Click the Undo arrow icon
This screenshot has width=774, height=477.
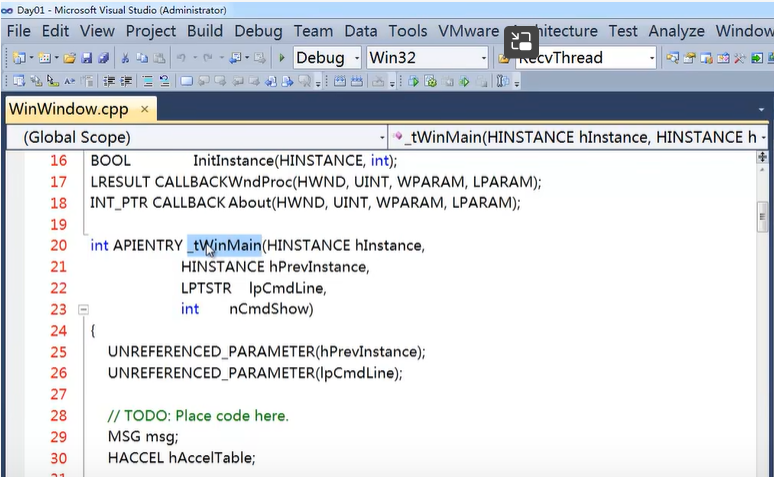pos(181,58)
